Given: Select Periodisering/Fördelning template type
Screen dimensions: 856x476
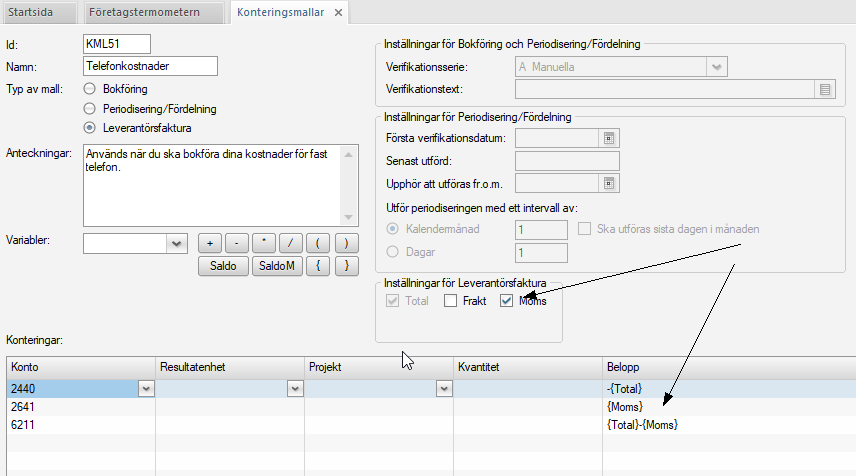Looking at the screenshot, I should pyautogui.click(x=90, y=109).
